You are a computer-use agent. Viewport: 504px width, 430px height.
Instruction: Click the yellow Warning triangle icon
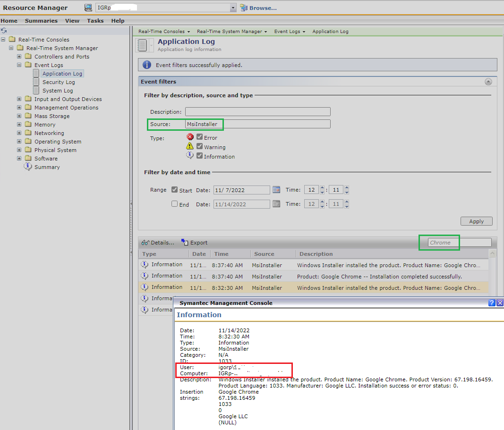(x=190, y=146)
